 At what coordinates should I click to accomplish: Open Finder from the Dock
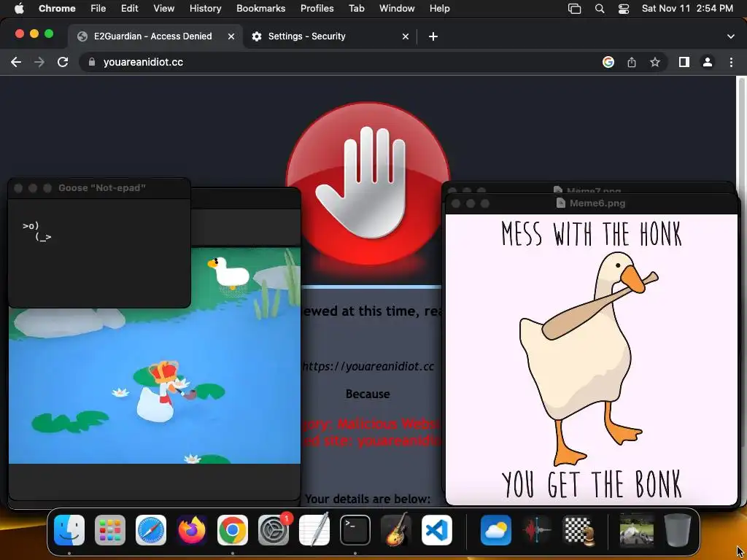pyautogui.click(x=69, y=530)
